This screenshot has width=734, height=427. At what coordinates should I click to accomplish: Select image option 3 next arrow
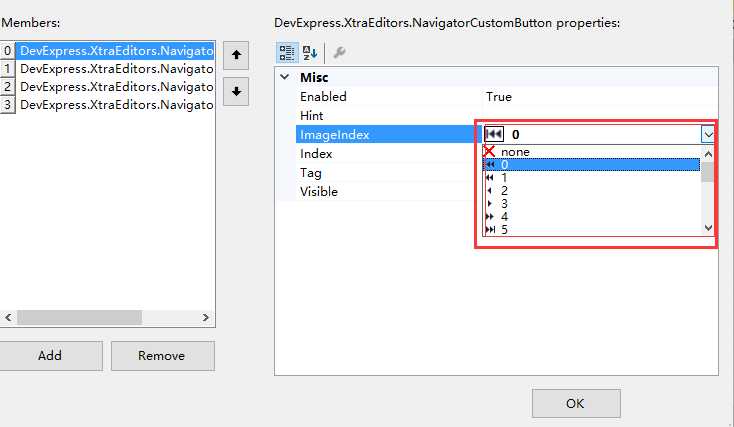pyautogui.click(x=591, y=204)
